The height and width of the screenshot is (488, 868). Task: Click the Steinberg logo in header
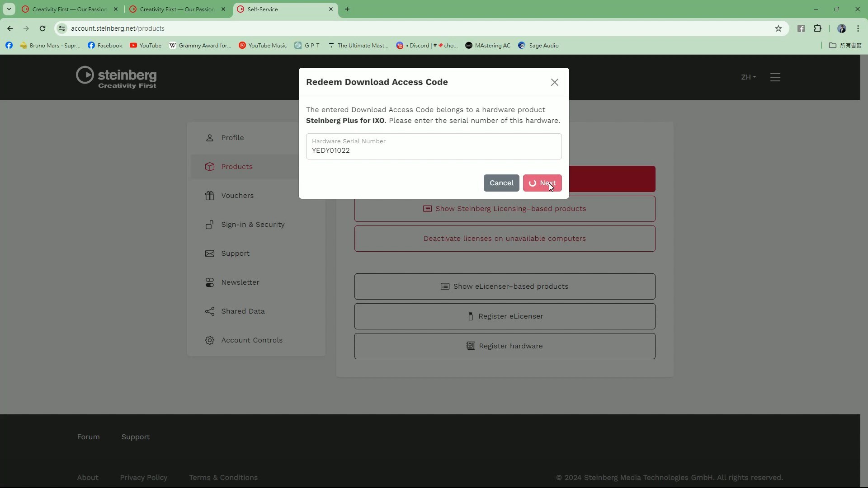(116, 77)
